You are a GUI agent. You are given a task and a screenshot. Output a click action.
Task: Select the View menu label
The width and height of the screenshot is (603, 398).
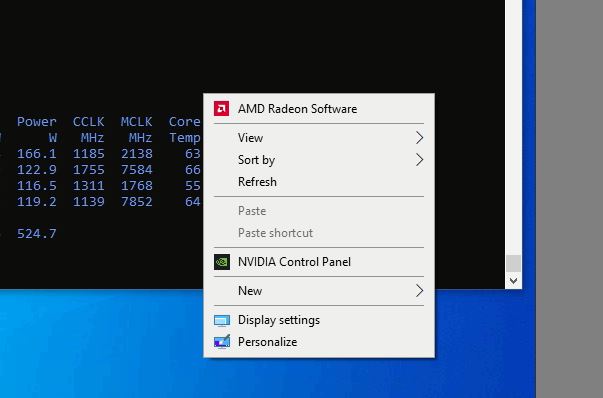(x=250, y=138)
